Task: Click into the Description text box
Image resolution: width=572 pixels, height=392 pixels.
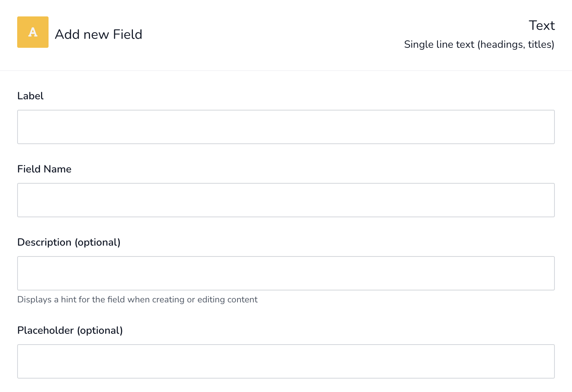Action: 286,273
